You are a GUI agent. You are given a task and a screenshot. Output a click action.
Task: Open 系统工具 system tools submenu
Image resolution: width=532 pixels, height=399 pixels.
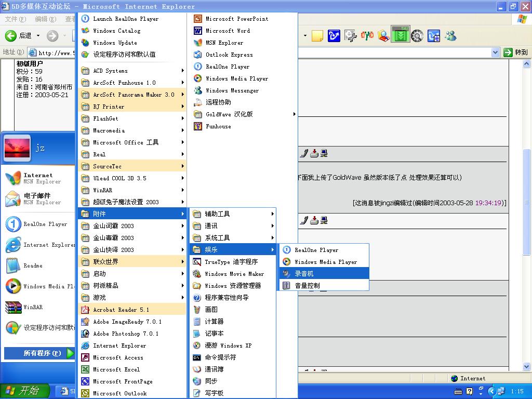(233, 237)
